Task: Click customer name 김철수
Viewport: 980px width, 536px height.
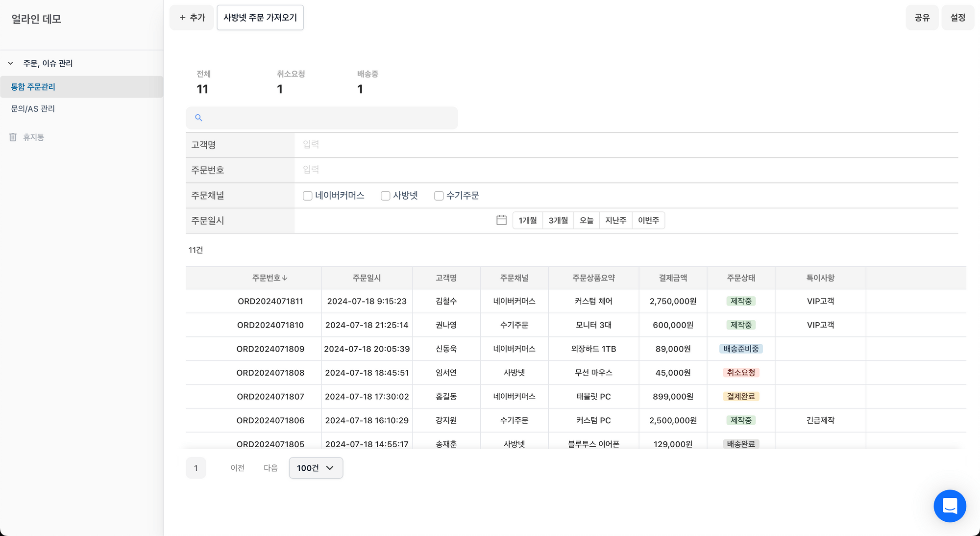Action: (446, 301)
